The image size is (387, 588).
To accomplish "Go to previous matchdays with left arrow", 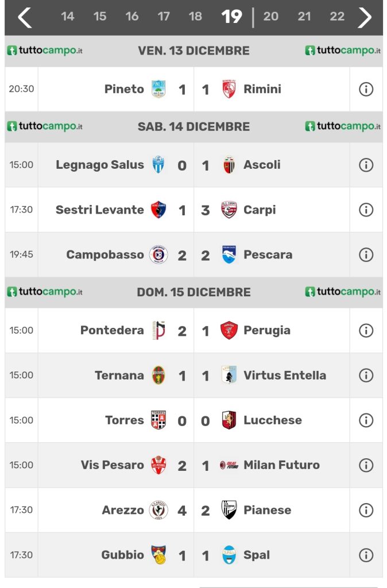I will pyautogui.click(x=25, y=17).
